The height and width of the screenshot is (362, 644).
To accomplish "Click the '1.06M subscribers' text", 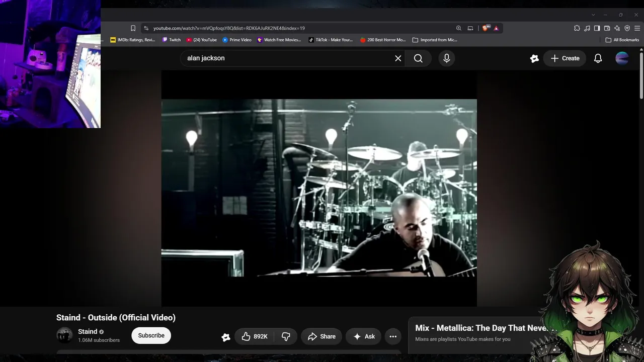I will click(x=99, y=340).
